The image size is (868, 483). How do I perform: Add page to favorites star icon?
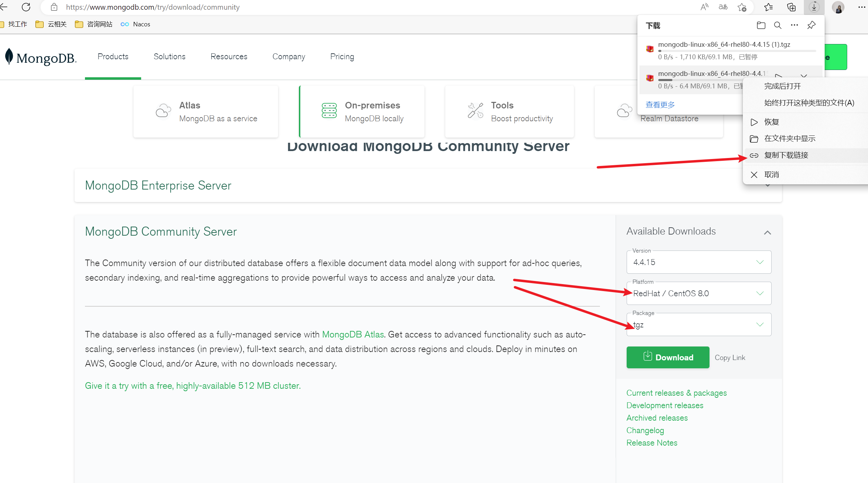click(742, 7)
